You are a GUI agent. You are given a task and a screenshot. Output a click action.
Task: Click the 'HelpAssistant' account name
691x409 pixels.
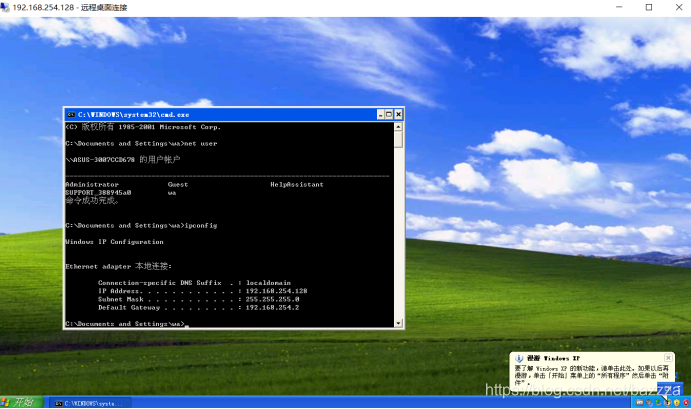[x=297, y=184]
